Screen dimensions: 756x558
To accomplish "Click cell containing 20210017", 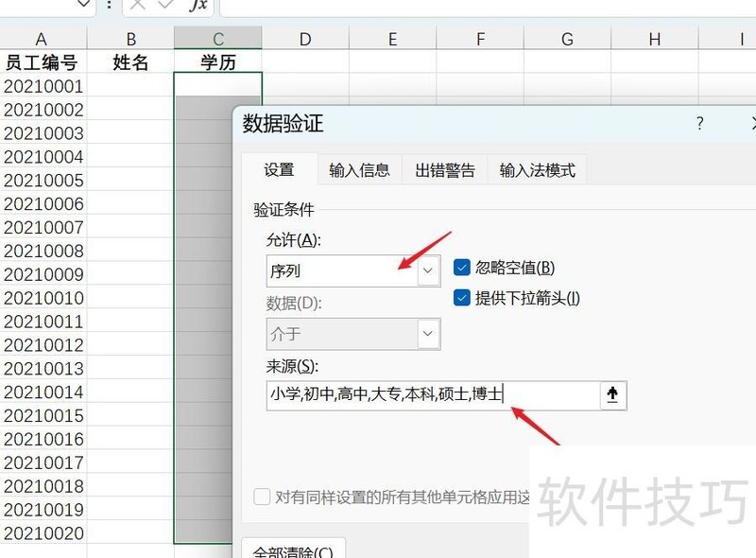I will [x=43, y=462].
